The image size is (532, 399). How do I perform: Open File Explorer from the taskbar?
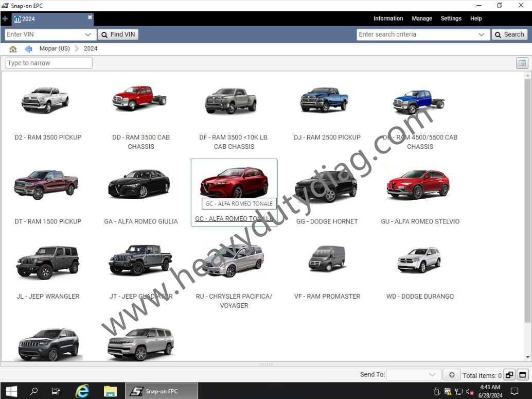pyautogui.click(x=110, y=391)
